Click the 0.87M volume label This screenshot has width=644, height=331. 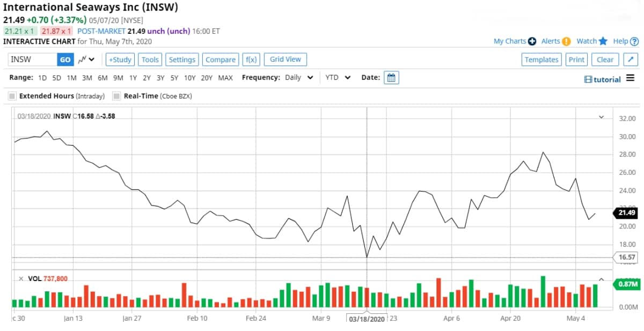pos(626,284)
